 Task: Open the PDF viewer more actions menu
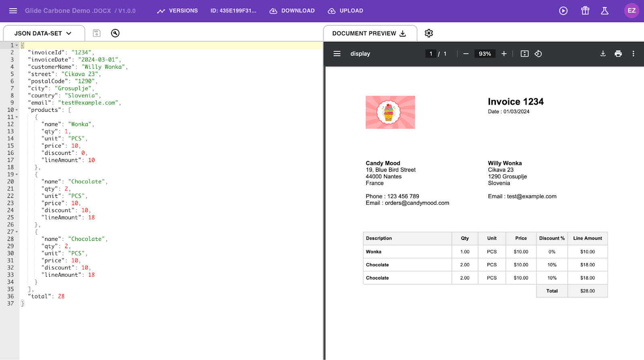(633, 54)
